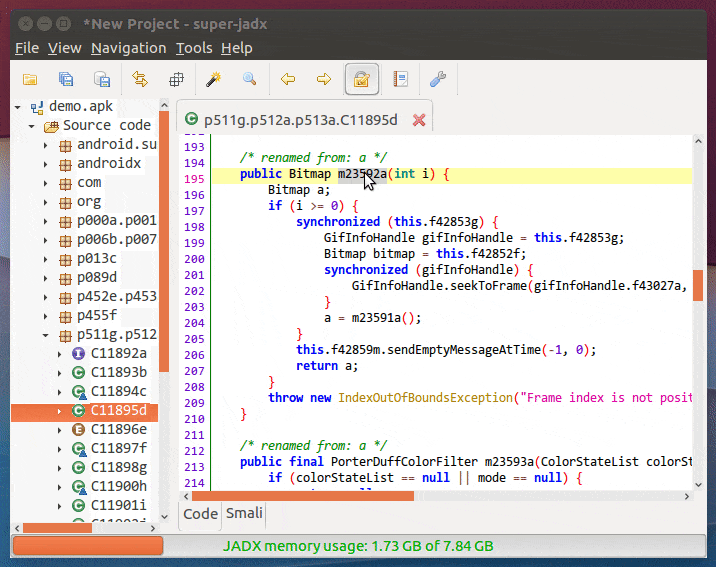
Task: Click the C11896e enum icon
Action: click(79, 430)
